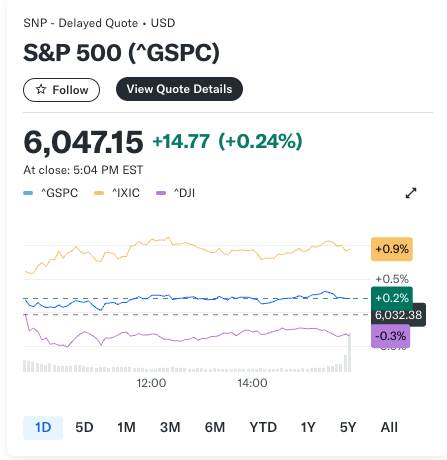Click the 6,032.38 previous close label
The image size is (447, 460).
(x=398, y=315)
